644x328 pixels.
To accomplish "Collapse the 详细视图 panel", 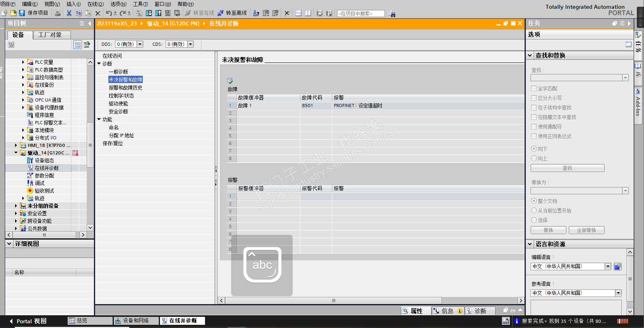I will click(x=9, y=244).
